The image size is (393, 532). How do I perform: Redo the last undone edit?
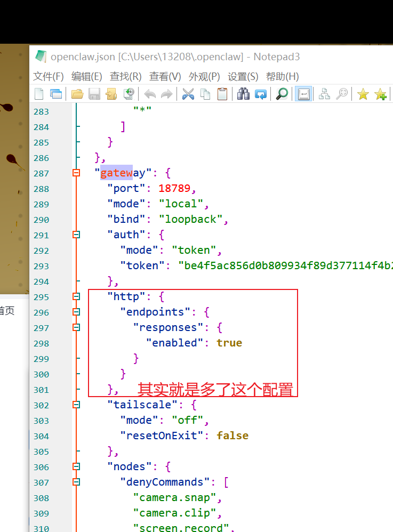click(166, 94)
